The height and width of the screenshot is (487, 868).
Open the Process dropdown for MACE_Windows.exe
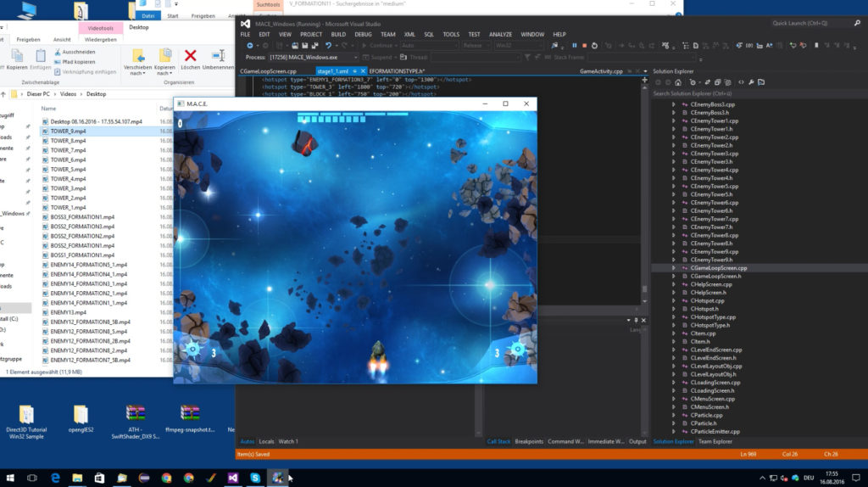point(355,57)
